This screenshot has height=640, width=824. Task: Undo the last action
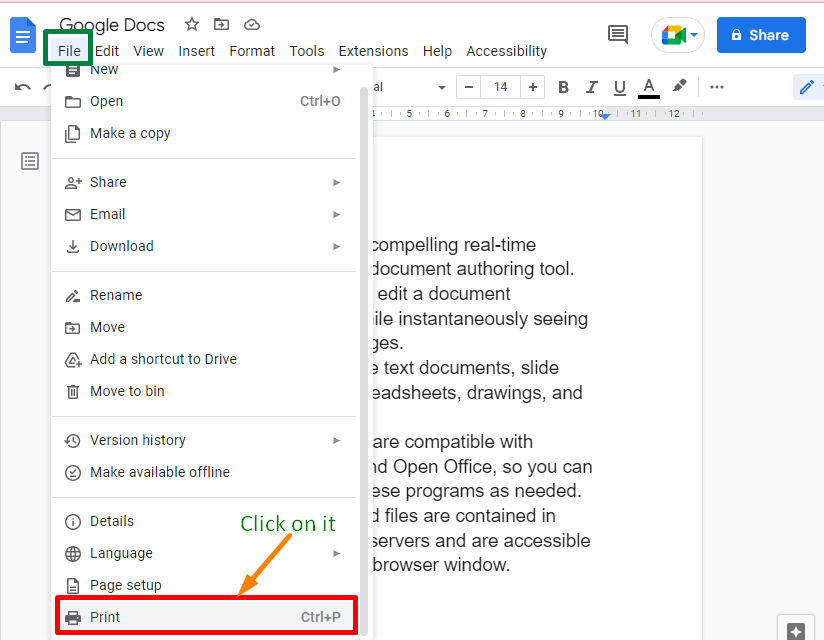pos(23,87)
